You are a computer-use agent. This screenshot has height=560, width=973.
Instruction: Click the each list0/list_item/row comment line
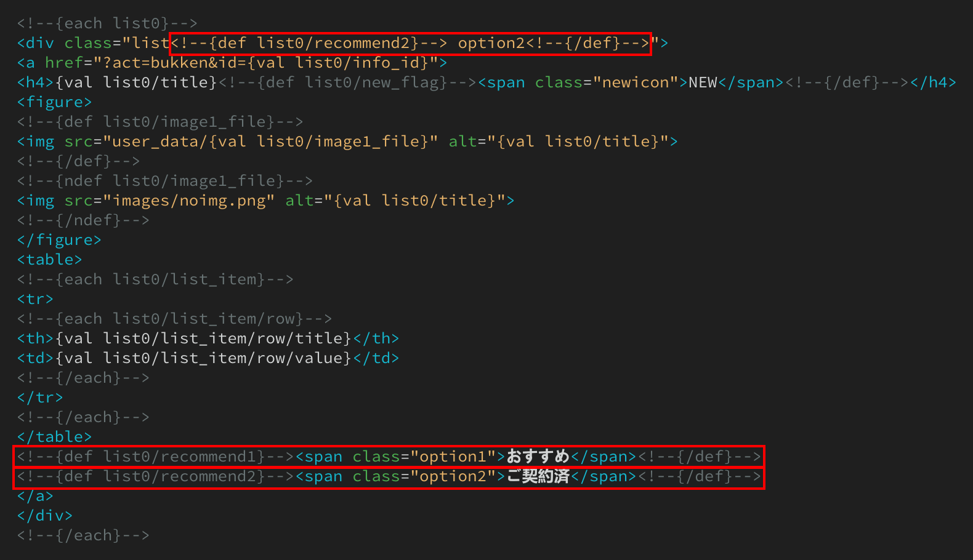pyautogui.click(x=174, y=319)
